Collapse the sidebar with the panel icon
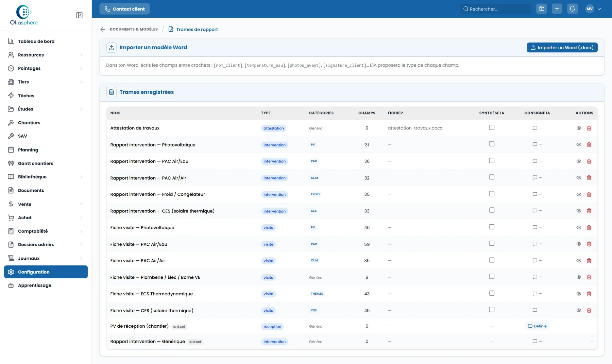Screen dimensions: 612x364 79,15
